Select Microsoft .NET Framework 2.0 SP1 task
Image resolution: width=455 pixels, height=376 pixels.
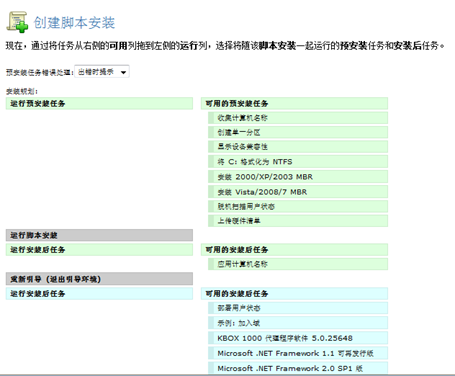coord(298,368)
